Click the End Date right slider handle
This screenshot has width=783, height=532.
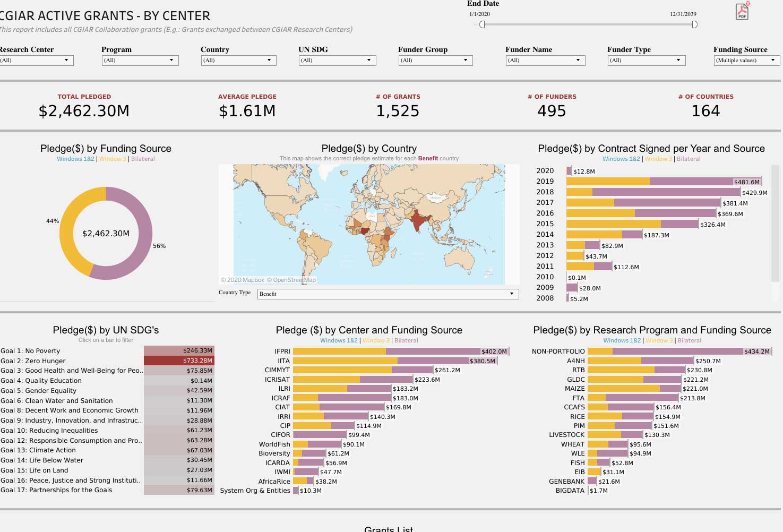pos(694,24)
